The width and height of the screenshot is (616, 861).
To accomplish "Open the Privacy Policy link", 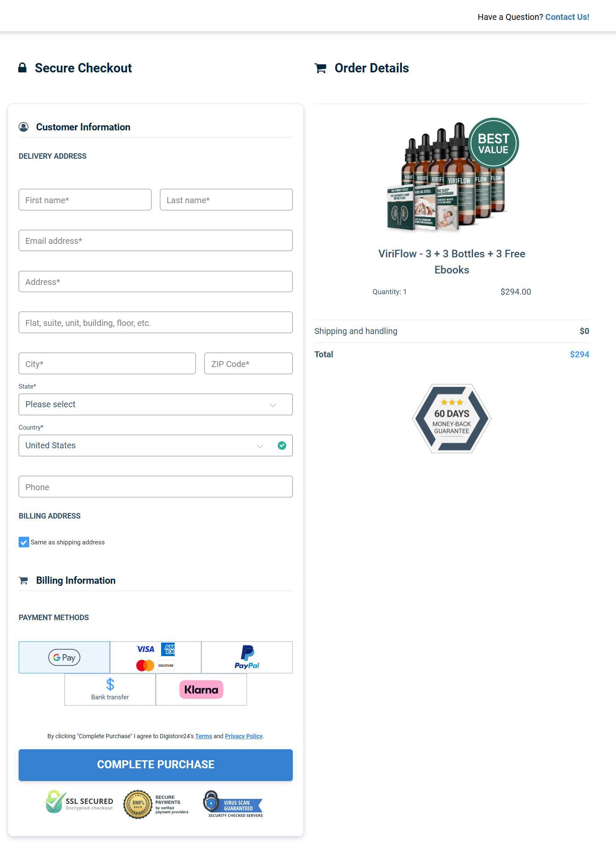I will (x=244, y=736).
